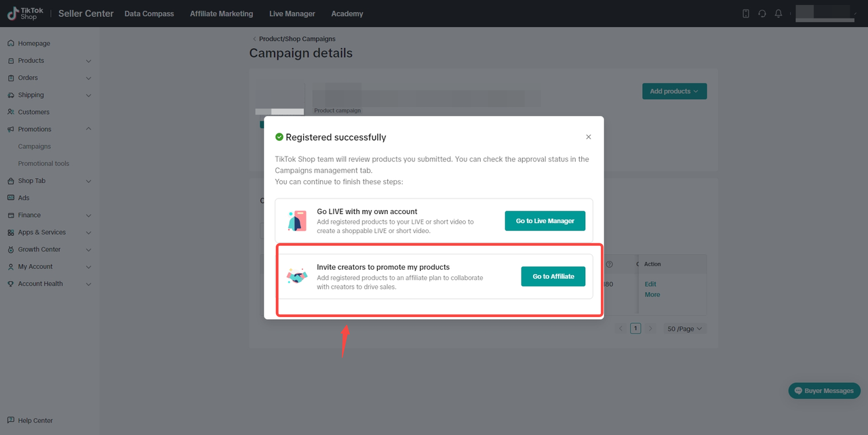Click Go to Live Manager button

[x=545, y=221]
